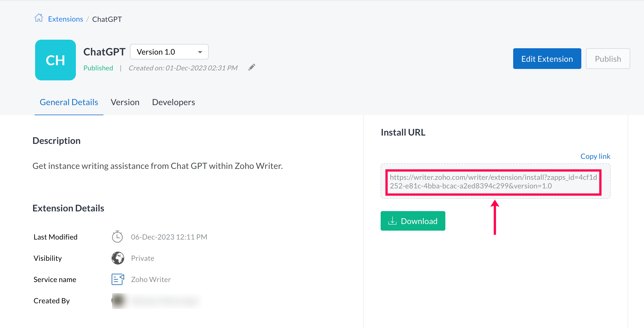Click the Copy link hyperlink
644x328 pixels.
coord(595,156)
